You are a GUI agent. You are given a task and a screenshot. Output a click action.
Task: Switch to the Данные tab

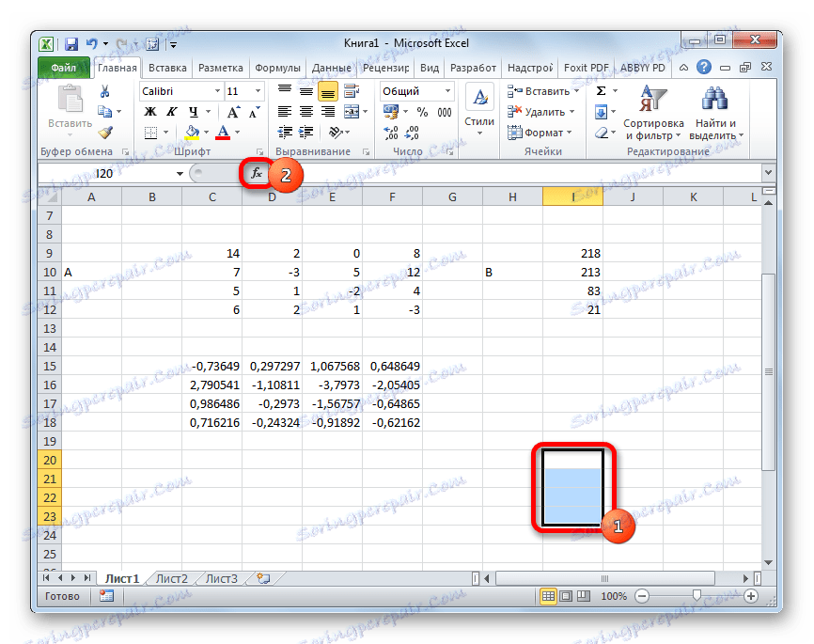tap(332, 68)
